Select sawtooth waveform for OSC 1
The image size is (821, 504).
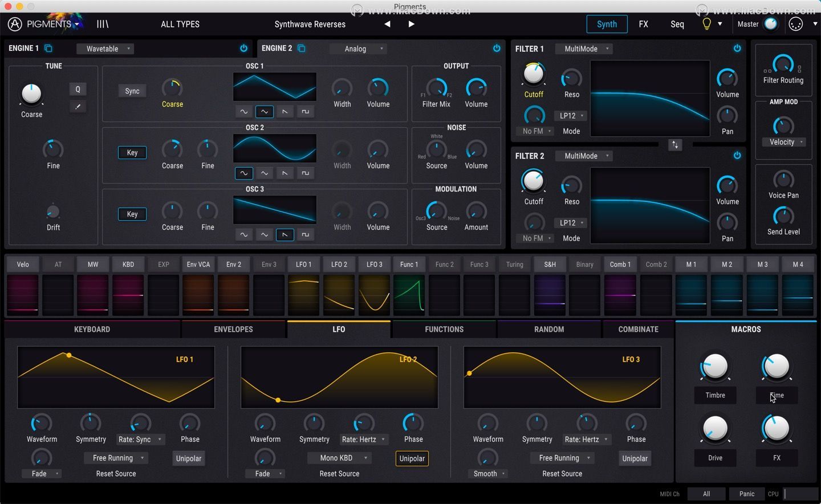(x=285, y=112)
